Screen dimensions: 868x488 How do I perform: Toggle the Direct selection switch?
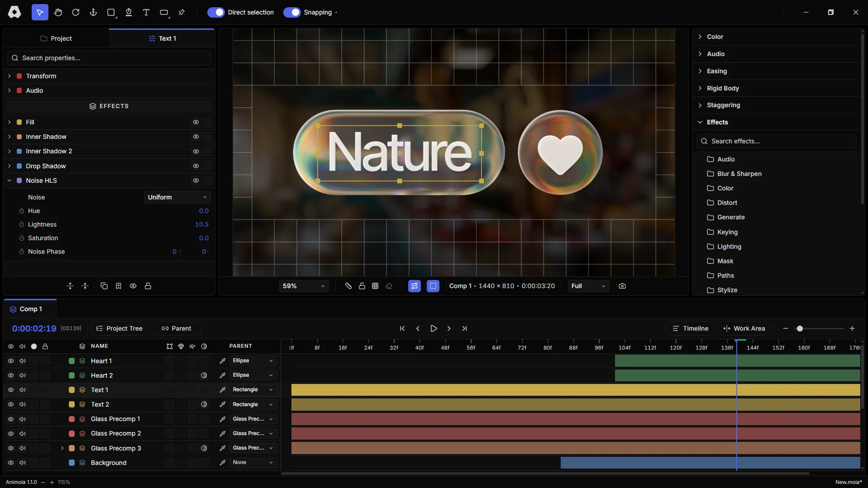click(x=216, y=12)
